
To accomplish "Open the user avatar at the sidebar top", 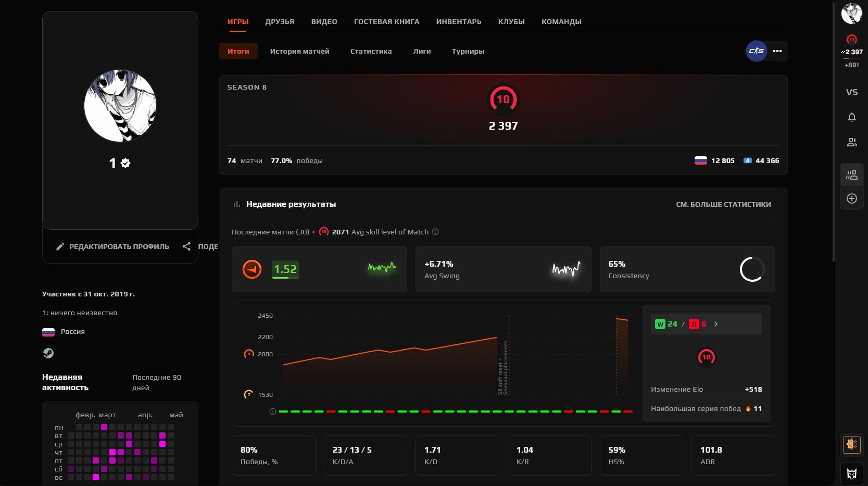I will 852,14.
